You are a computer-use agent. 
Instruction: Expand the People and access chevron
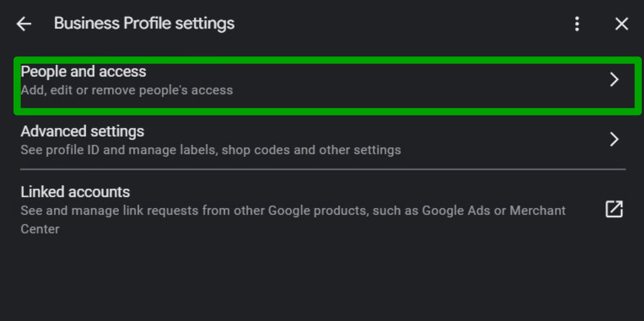pyautogui.click(x=614, y=80)
